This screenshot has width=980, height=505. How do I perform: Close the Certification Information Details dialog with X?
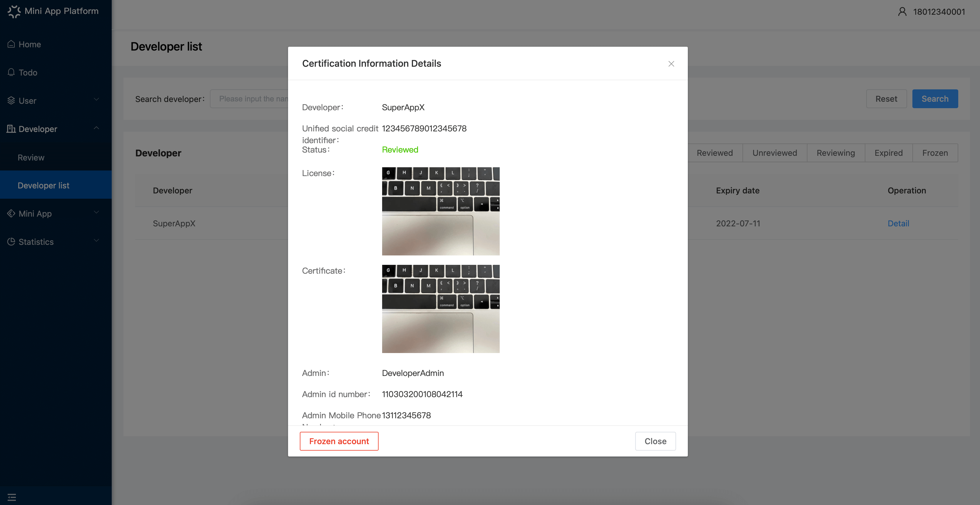671,63
